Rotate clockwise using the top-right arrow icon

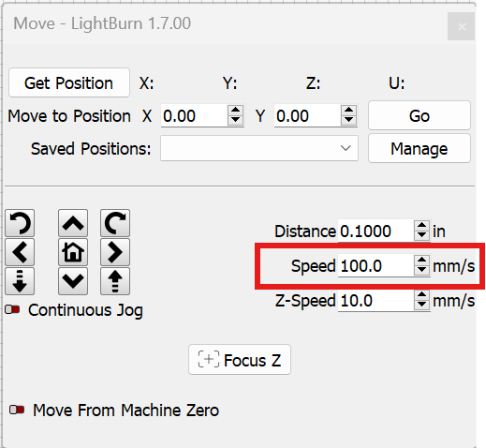(115, 223)
